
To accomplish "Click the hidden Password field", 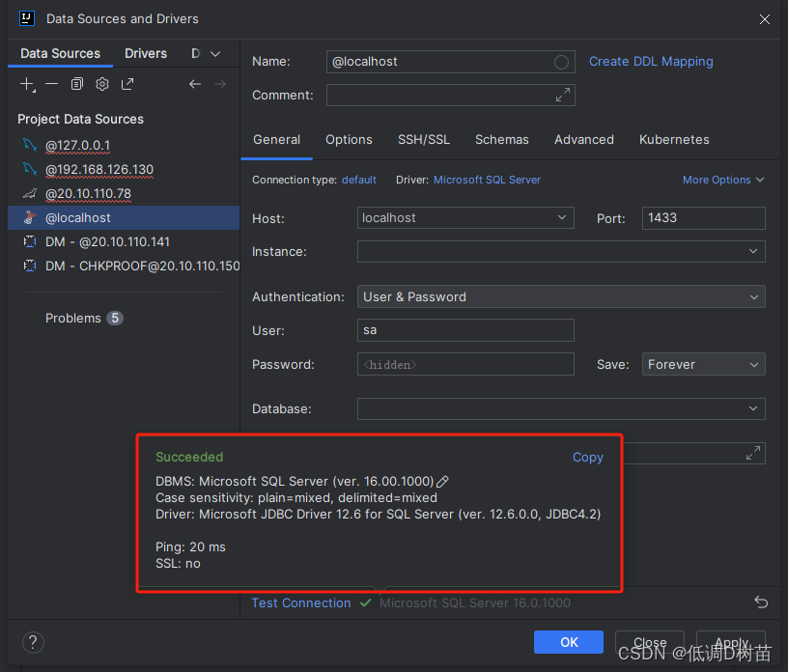I will [x=465, y=364].
